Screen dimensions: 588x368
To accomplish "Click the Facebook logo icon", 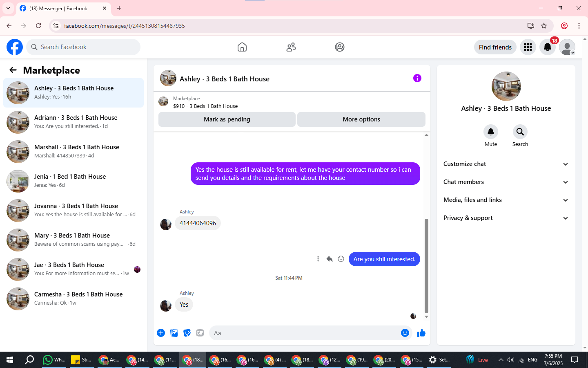I will tap(15, 47).
